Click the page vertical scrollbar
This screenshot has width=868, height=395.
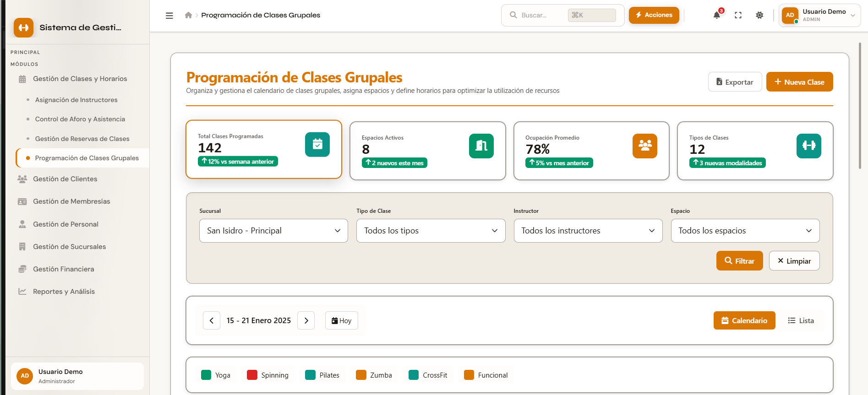pos(860,106)
